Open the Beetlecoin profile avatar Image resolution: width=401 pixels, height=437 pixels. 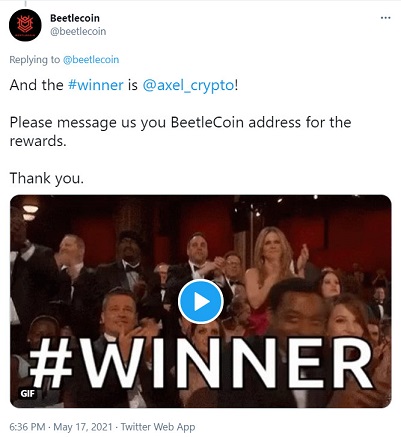tap(25, 25)
